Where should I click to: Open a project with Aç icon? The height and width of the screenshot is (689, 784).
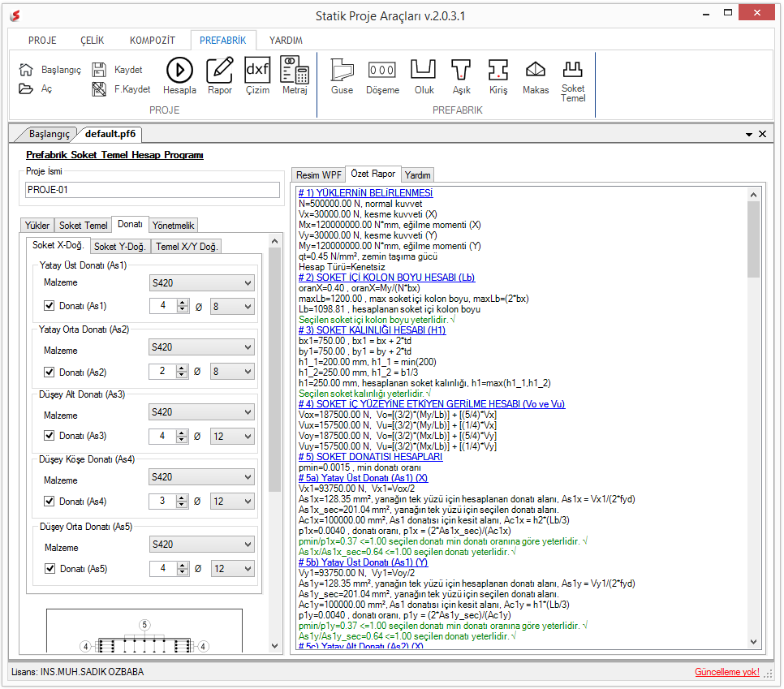[26, 89]
